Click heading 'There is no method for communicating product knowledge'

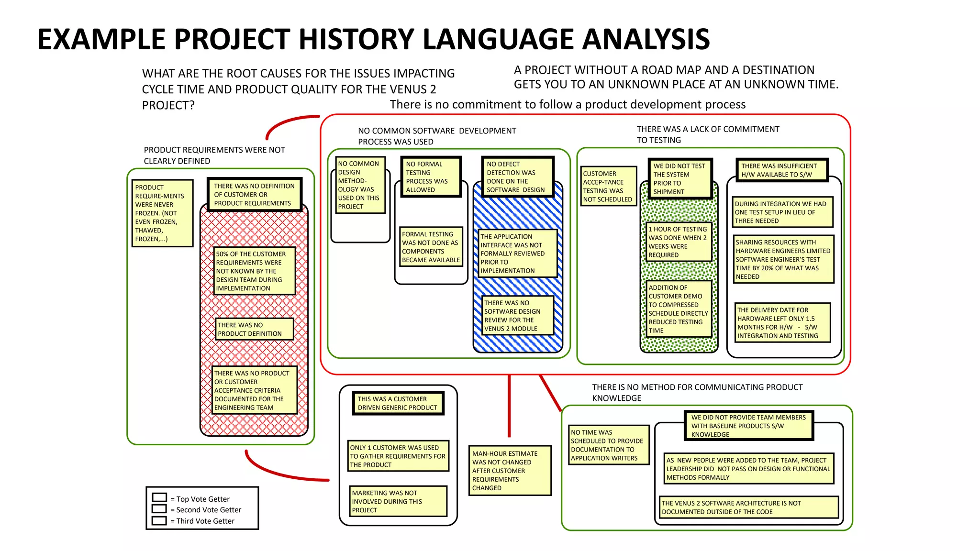click(x=697, y=392)
